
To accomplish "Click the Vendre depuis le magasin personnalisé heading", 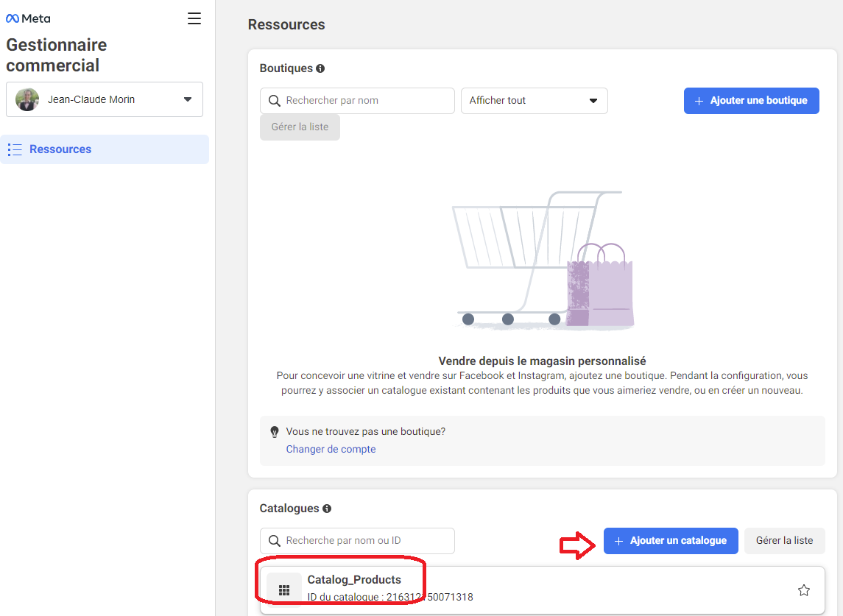I will (543, 361).
